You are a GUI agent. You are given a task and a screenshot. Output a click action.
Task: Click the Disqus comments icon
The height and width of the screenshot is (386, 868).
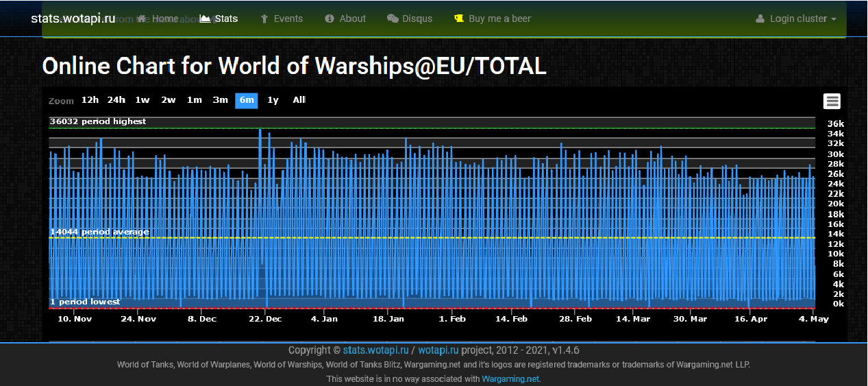pyautogui.click(x=393, y=19)
